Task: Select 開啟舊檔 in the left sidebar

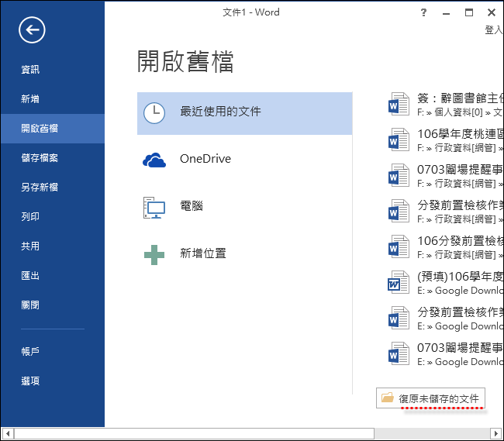Action: [53, 129]
